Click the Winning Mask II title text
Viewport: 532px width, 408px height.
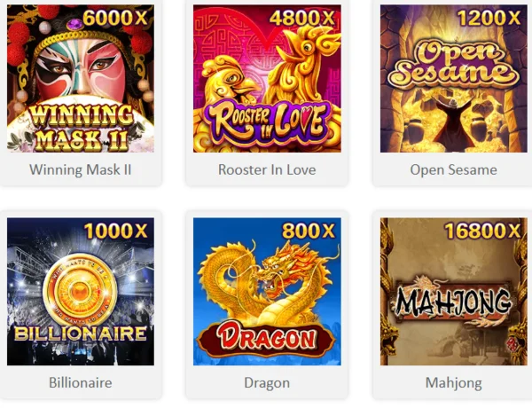point(81,169)
